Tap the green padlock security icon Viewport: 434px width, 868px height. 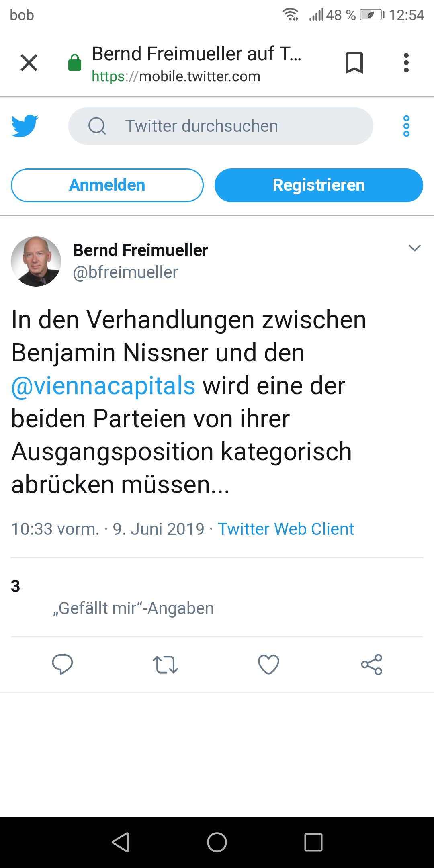click(75, 63)
